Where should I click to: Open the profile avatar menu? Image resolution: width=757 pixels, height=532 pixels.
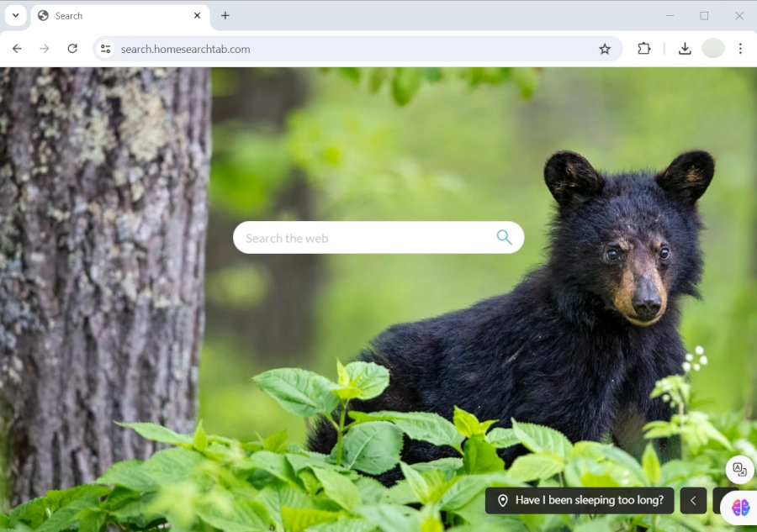pos(712,49)
